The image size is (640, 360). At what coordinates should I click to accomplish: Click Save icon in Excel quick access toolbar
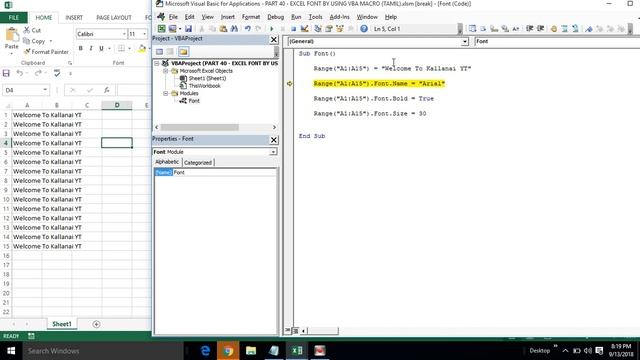pyautogui.click(x=6, y=73)
